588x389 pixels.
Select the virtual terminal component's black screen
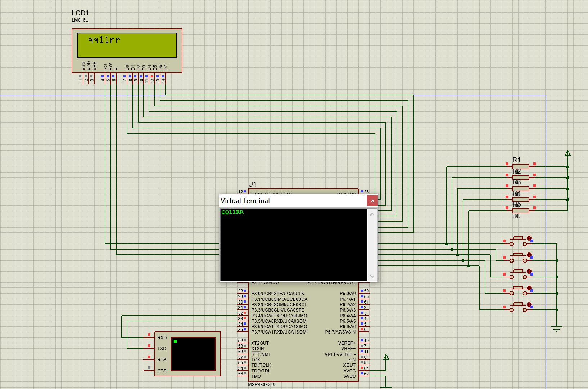(x=193, y=354)
